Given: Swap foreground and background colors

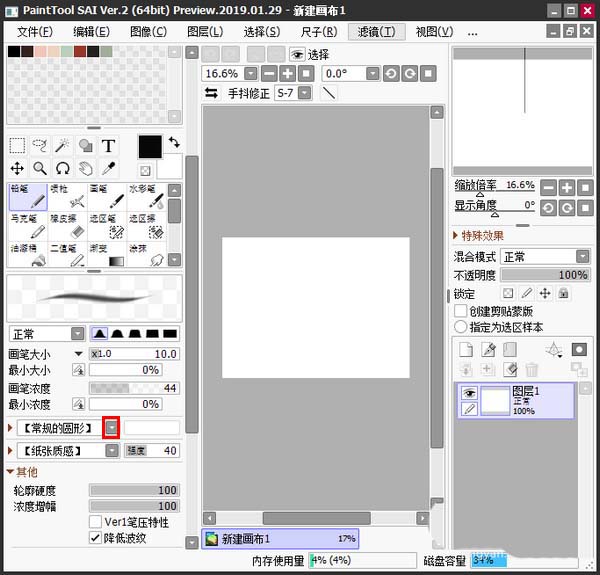Looking at the screenshot, I should (174, 142).
